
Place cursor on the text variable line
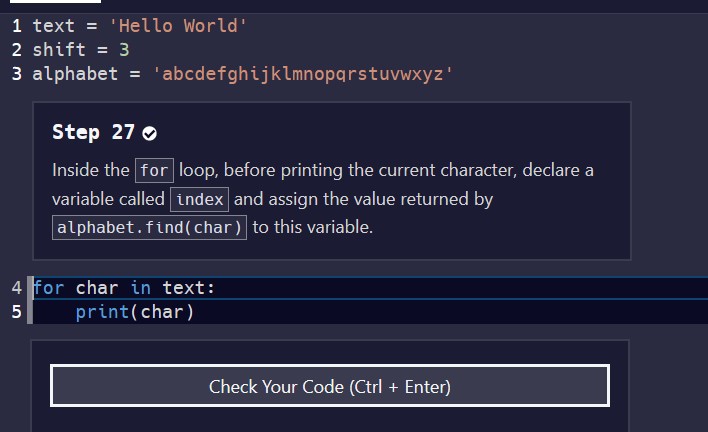click(140, 25)
